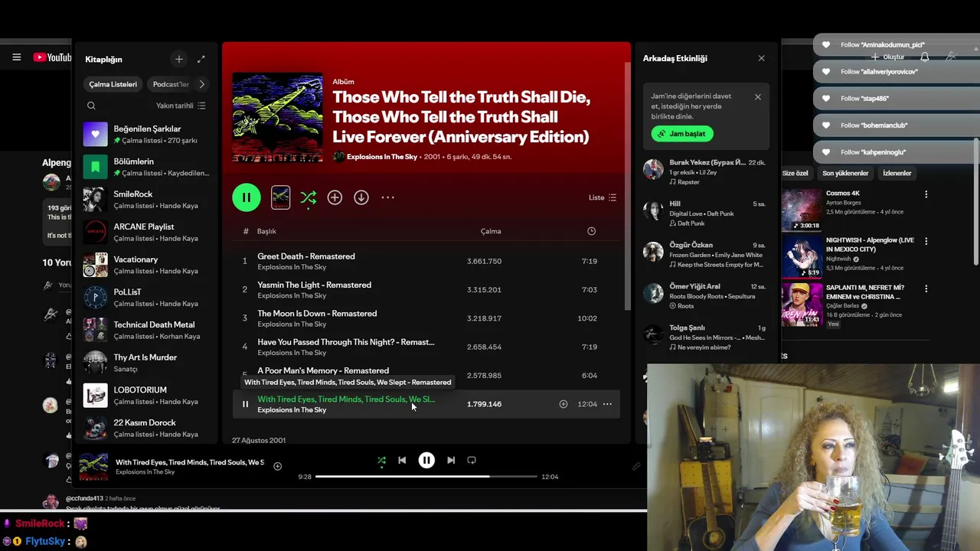Expand the Kitaplığın library panel
The image size is (980, 551).
point(201,59)
